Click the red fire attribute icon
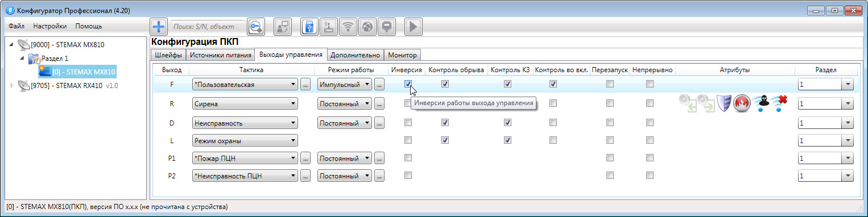Viewport: 868px width, 217px height. pyautogui.click(x=742, y=104)
